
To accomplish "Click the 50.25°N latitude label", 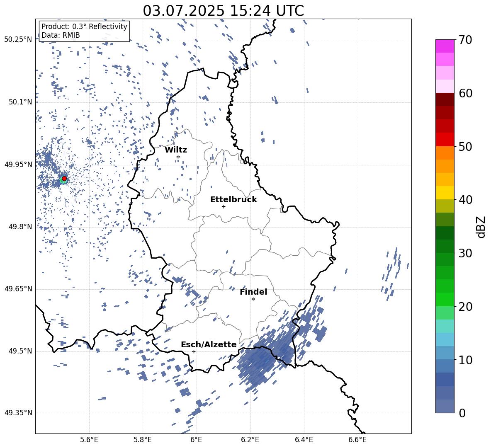I will coord(18,40).
